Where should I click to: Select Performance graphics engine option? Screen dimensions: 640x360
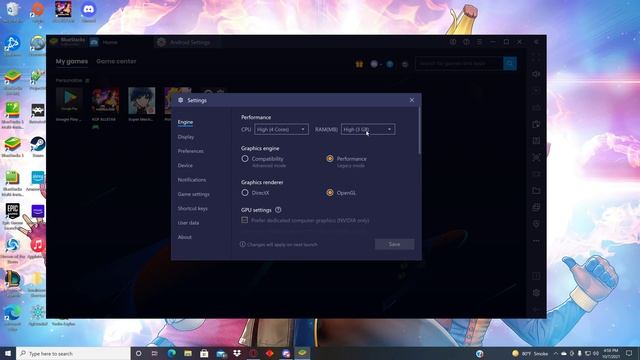pos(330,159)
